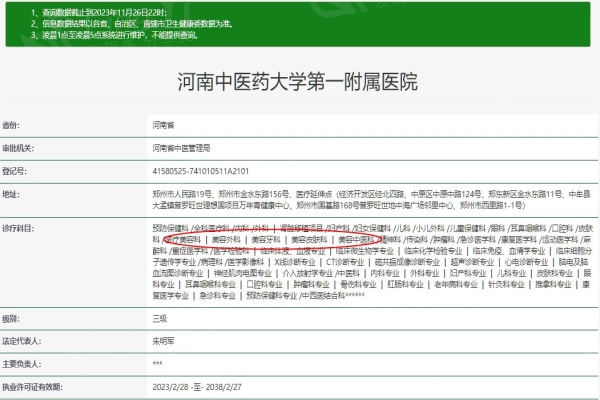Click the specialty 临床微生物学专业
This screenshot has height=400, width=600.
[365, 251]
